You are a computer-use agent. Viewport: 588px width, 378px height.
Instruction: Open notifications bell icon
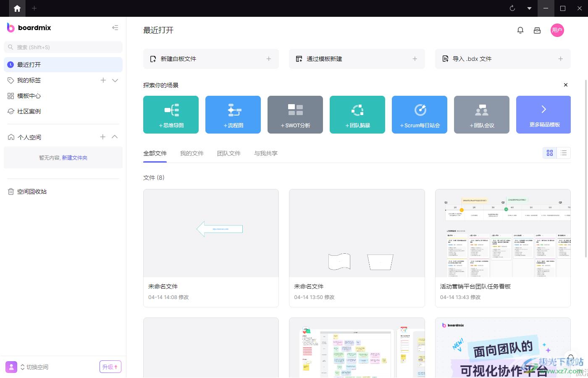coord(520,30)
